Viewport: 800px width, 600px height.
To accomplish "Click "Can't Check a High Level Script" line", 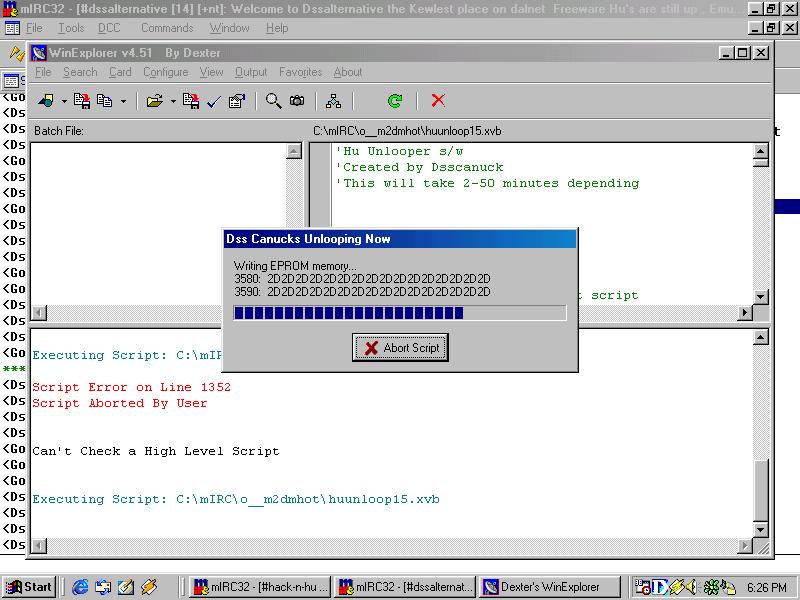I will click(x=156, y=451).
